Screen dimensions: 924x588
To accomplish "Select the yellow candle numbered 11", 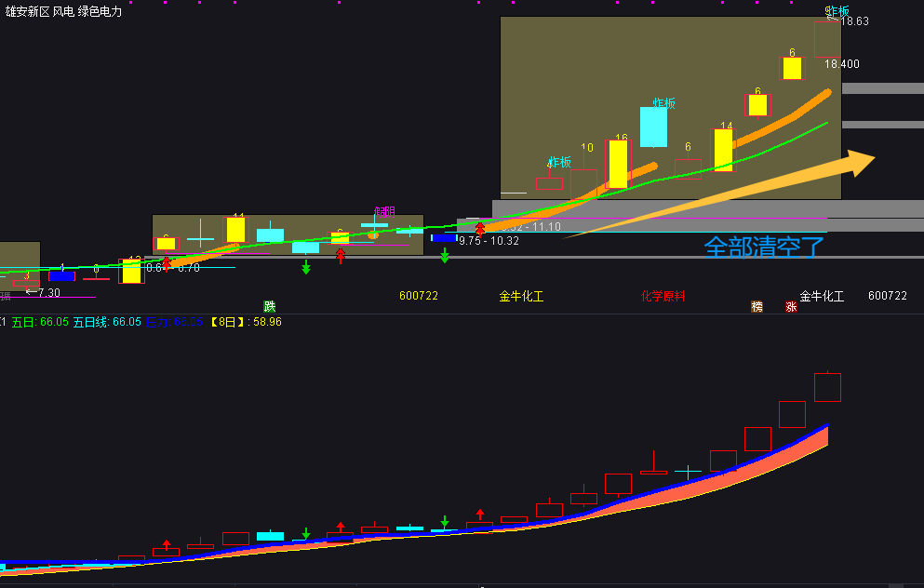I will click(x=235, y=230).
